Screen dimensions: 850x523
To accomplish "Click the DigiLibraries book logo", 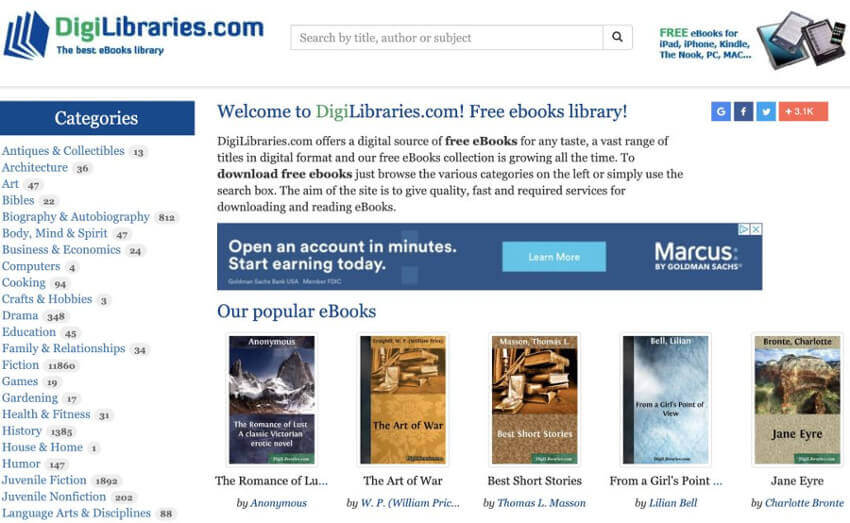I will click(x=26, y=35).
